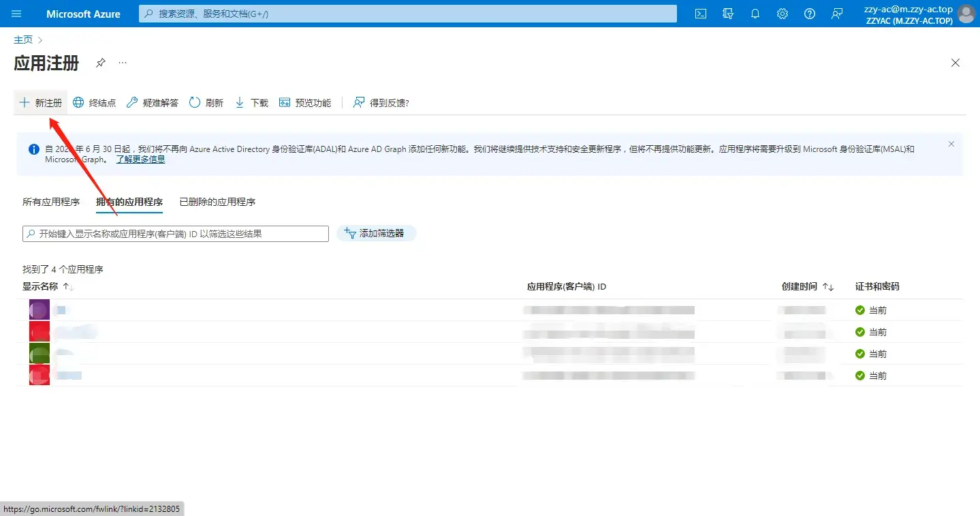Open the help question mark icon
The image size is (980, 516).
click(x=810, y=14)
